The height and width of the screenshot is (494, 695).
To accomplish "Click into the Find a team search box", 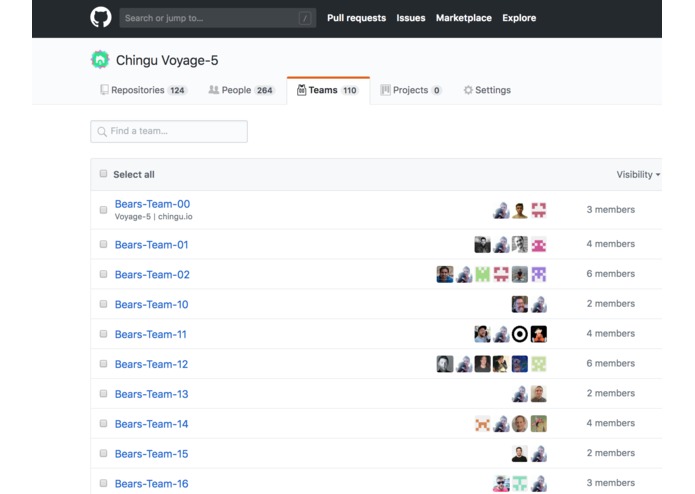I will (169, 132).
